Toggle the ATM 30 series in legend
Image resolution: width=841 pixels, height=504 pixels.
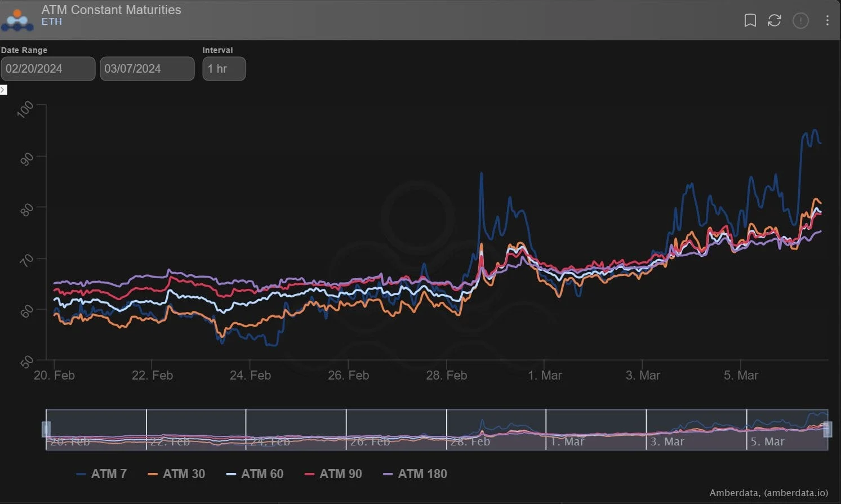pyautogui.click(x=176, y=474)
